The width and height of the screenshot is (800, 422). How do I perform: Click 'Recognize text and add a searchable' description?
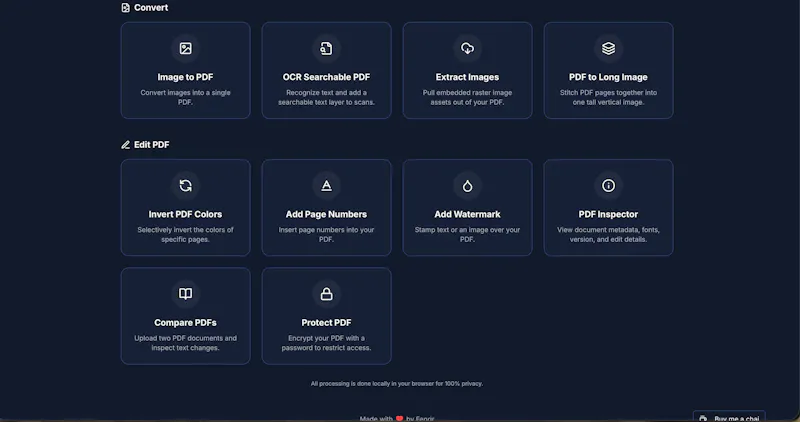(326, 97)
